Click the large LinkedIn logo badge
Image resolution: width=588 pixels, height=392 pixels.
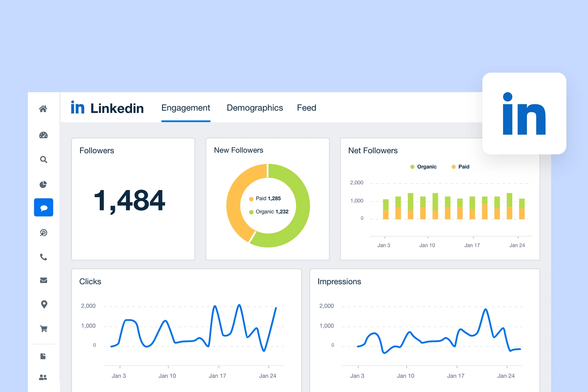[x=524, y=113]
